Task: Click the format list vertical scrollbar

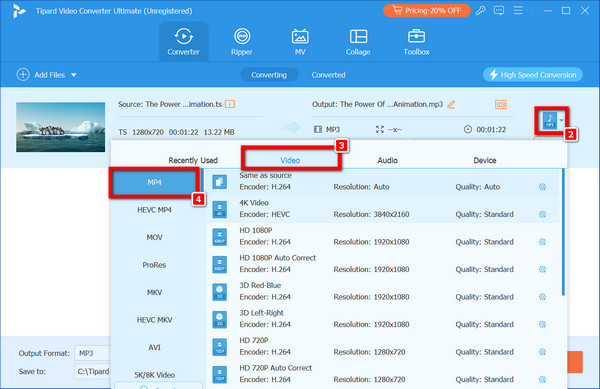Action: 563,232
